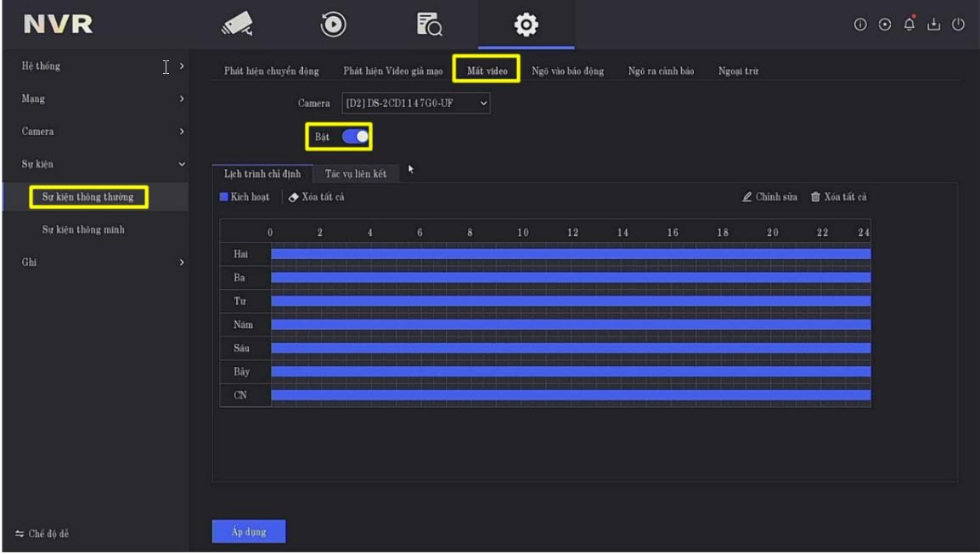The width and height of the screenshot is (980, 554).
Task: Open the Camera selection dropdown
Action: [x=416, y=104]
